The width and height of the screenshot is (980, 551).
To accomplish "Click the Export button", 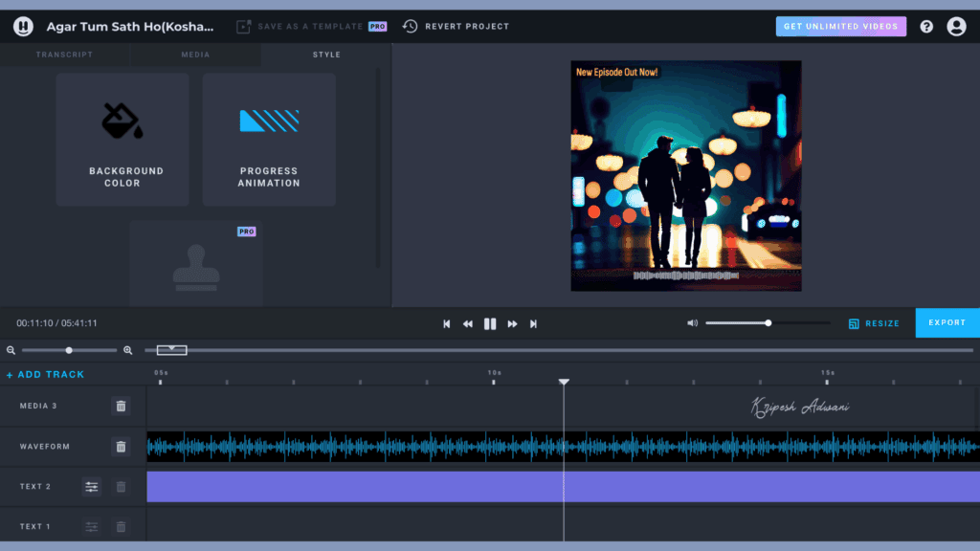I will (x=947, y=322).
